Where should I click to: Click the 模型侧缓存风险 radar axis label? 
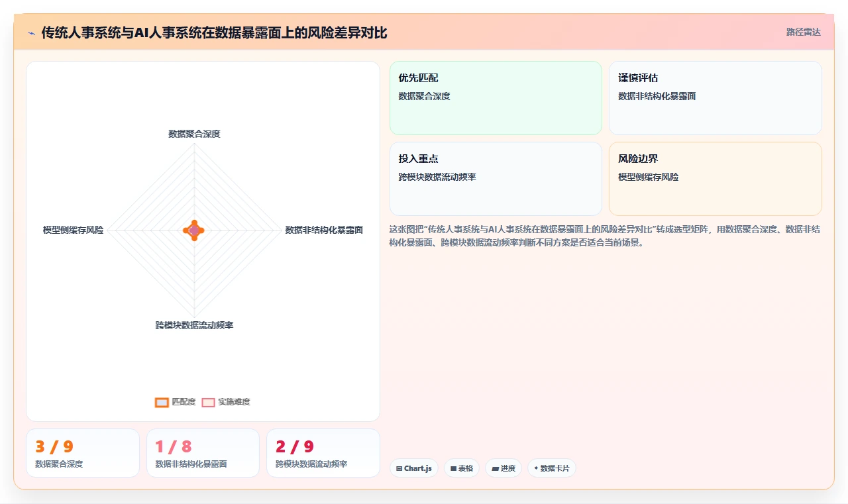tap(73, 230)
